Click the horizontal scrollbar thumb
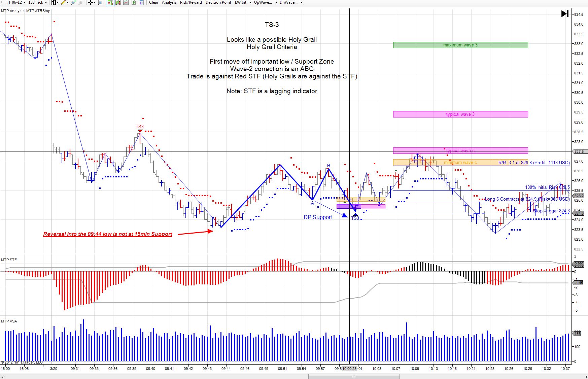 [354, 377]
